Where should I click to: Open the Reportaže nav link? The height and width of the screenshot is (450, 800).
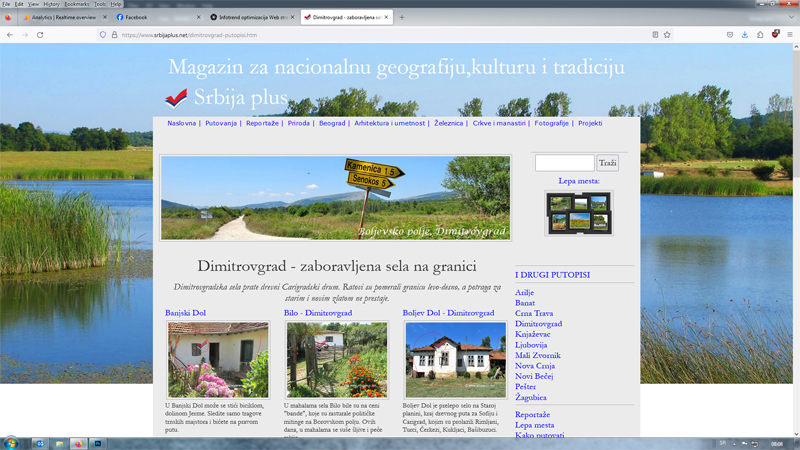tap(262, 123)
